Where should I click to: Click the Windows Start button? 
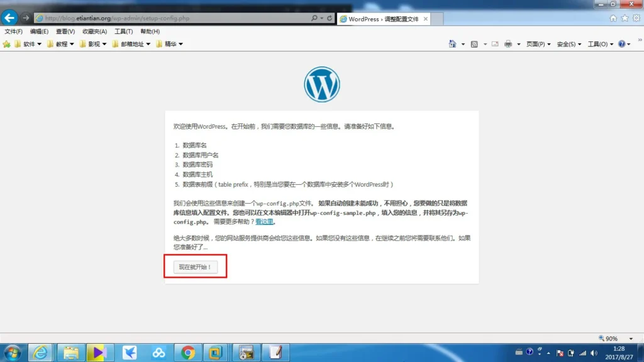[x=11, y=352]
